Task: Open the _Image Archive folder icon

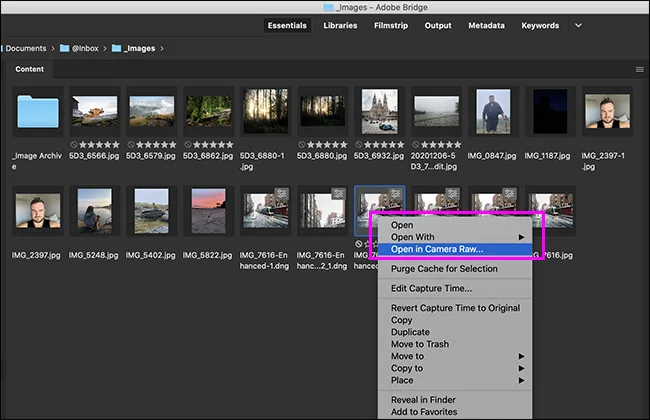Action: [x=38, y=111]
